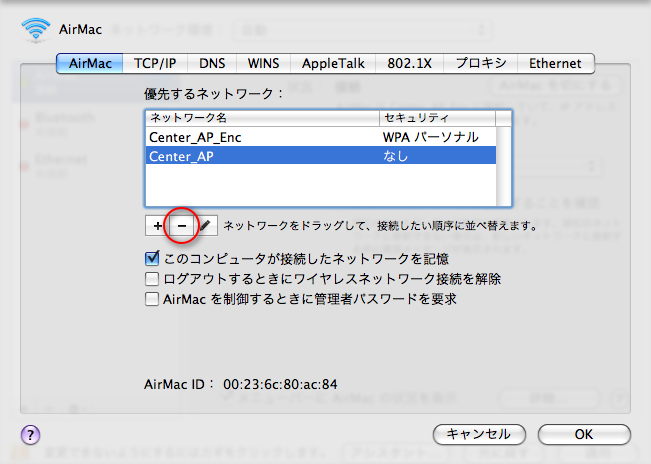Viewport: 651px width, 464px height.
Task: Open the TCP/IP tab
Action: (x=155, y=63)
